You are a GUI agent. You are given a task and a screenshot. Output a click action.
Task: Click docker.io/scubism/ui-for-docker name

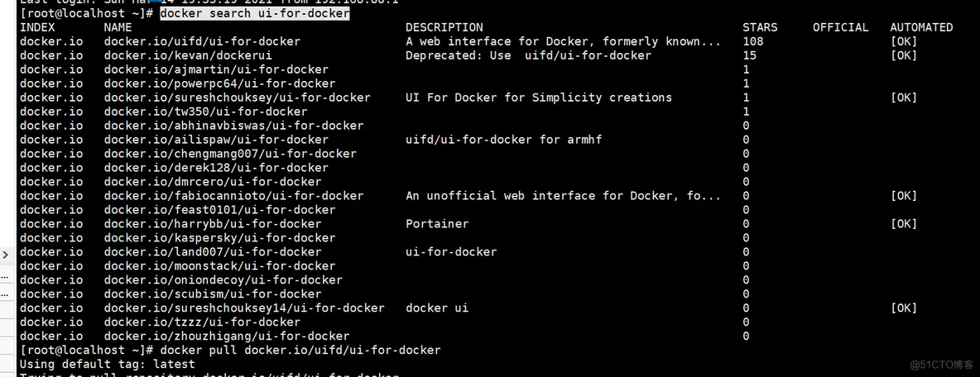[x=213, y=294]
